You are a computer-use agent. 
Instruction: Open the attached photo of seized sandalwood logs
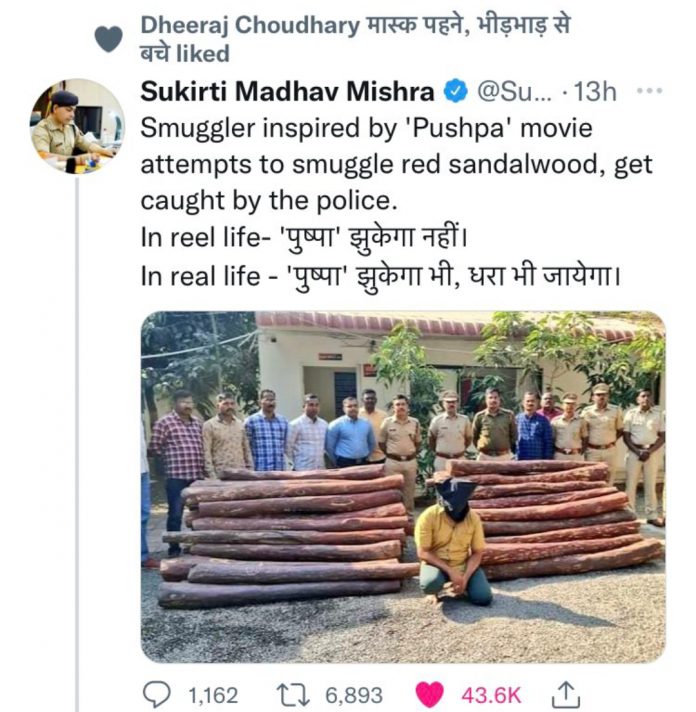(x=402, y=487)
